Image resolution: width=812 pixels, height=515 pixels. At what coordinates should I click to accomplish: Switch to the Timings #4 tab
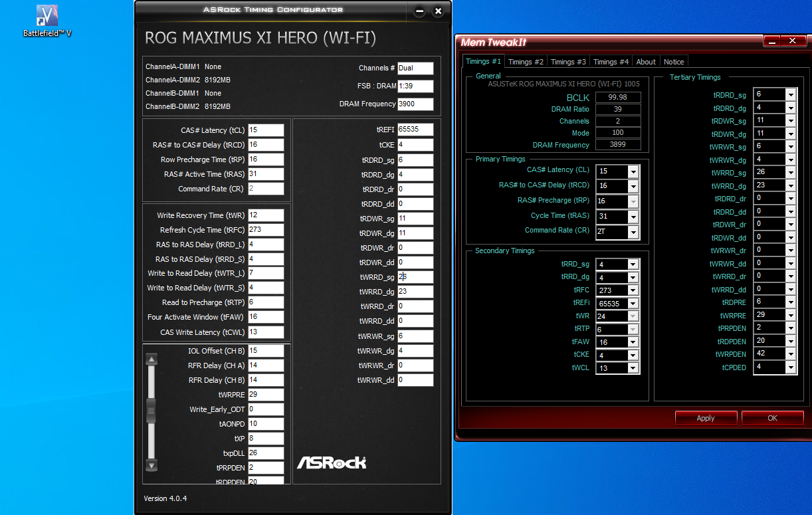(611, 62)
